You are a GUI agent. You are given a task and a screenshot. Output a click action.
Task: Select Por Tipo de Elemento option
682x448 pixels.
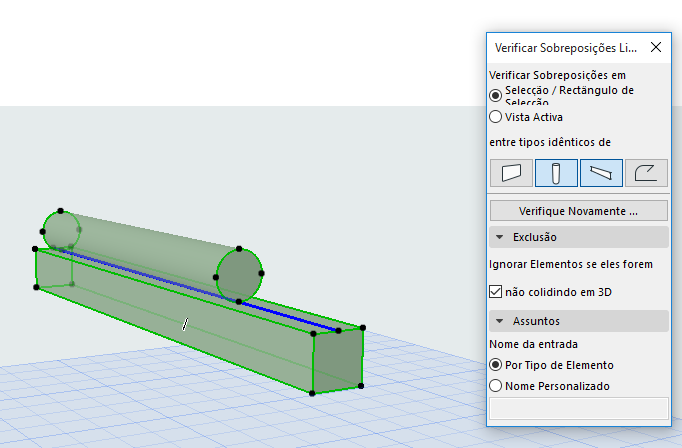tap(495, 364)
